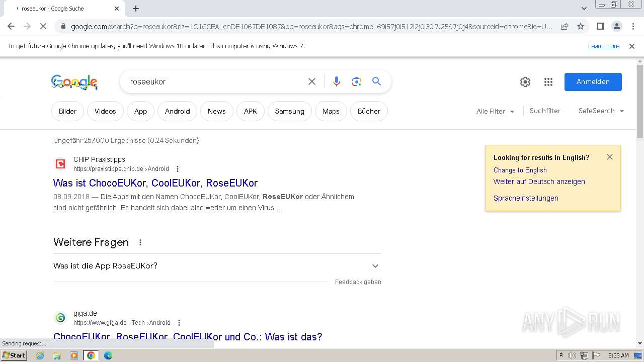Go to the Google logo homepage
This screenshot has width=644, height=362.
(74, 82)
